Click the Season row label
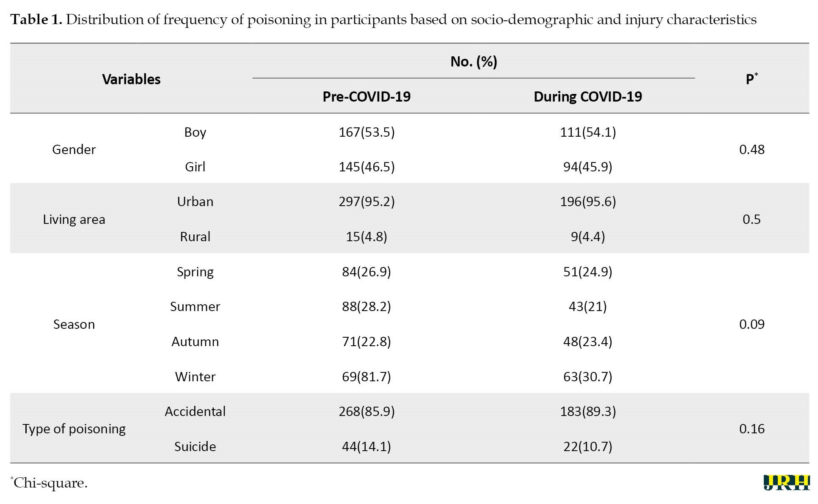818x504 pixels. (74, 324)
